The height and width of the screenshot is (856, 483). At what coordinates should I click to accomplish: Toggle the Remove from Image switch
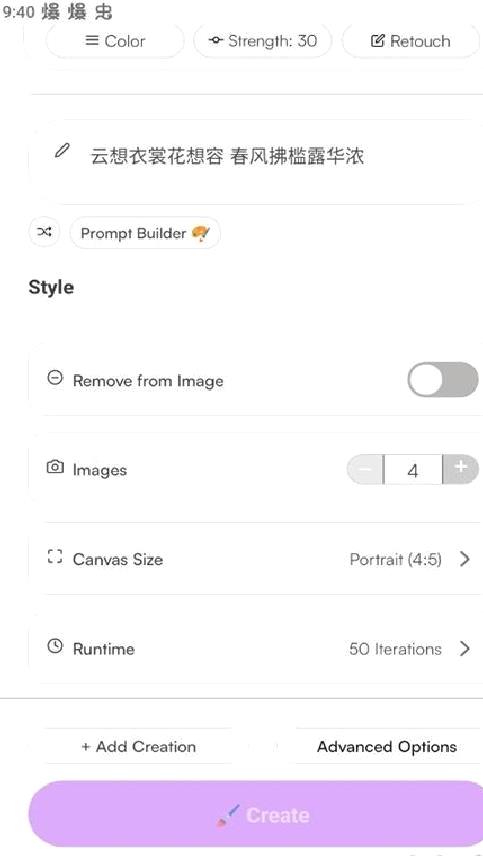pos(443,379)
